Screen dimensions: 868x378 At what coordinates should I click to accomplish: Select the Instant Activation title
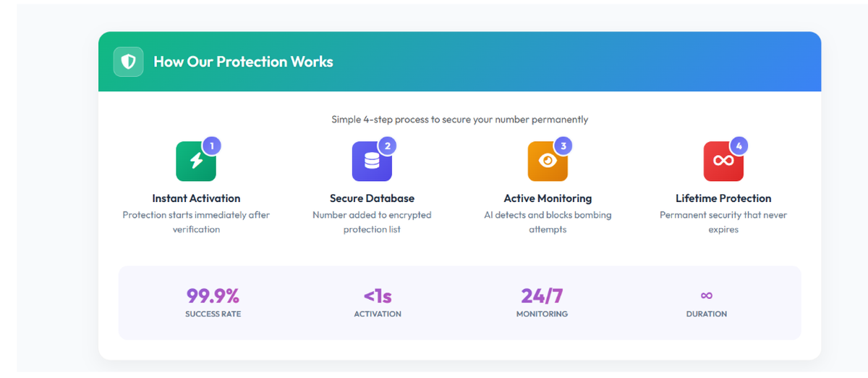click(x=196, y=198)
